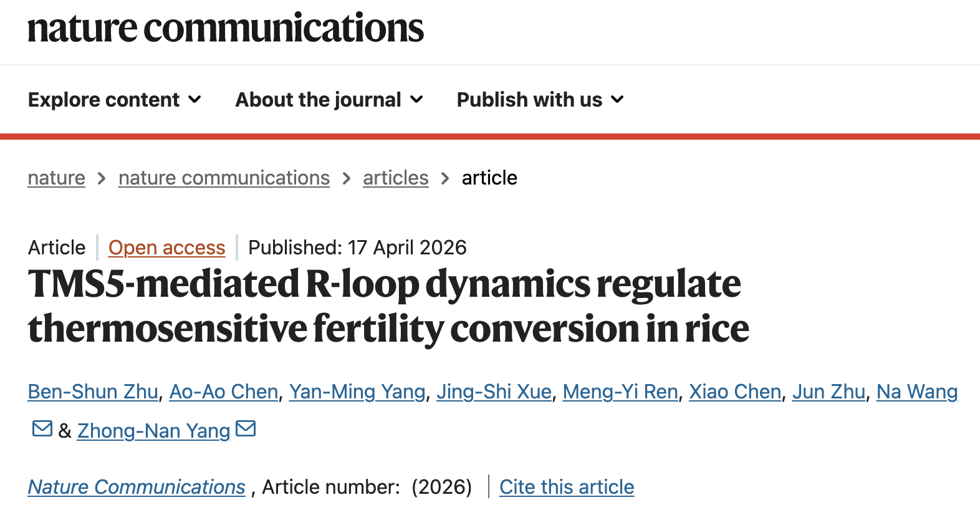This screenshot has width=980, height=510.
Task: Open author Ben-Shun Zhu's profile
Action: pos(93,392)
